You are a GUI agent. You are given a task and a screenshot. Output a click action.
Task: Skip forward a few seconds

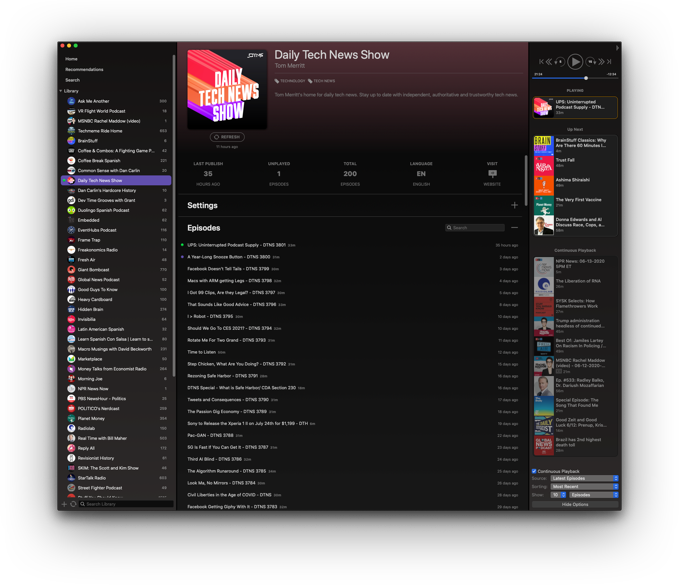pyautogui.click(x=591, y=62)
